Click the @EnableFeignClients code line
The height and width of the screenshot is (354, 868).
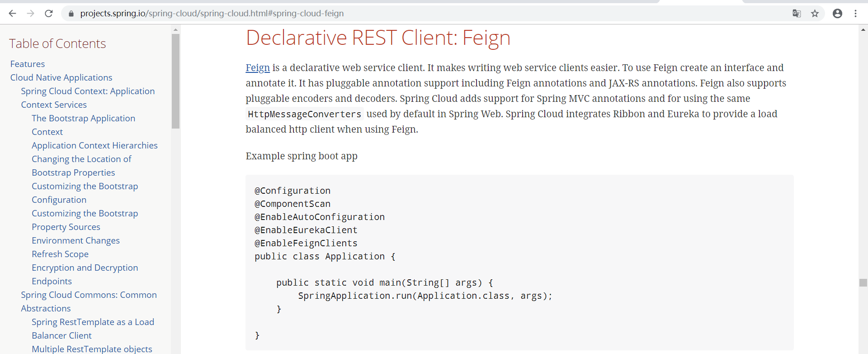pyautogui.click(x=306, y=243)
